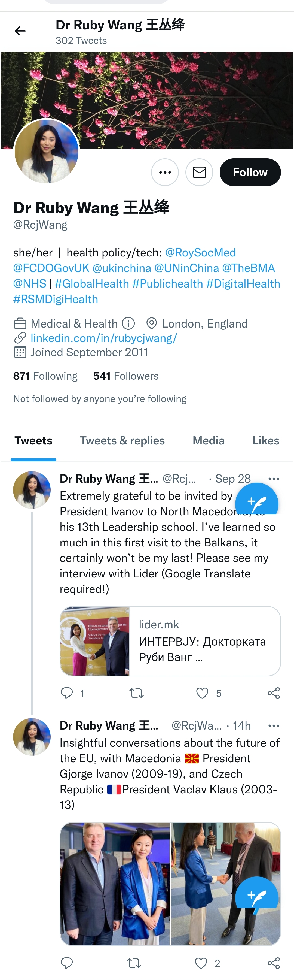View the 541 Followers list
Screen dimensions: 294x980
(126, 376)
